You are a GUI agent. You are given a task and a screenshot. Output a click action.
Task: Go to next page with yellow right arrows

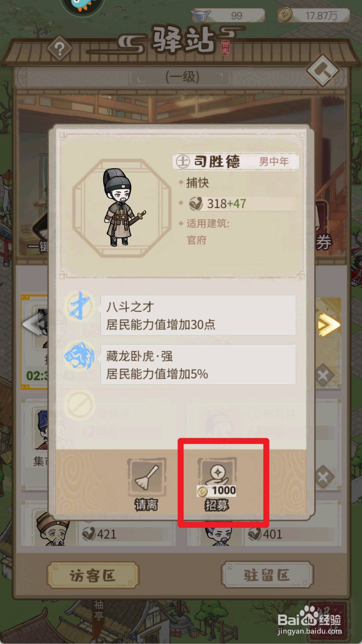[x=329, y=325]
